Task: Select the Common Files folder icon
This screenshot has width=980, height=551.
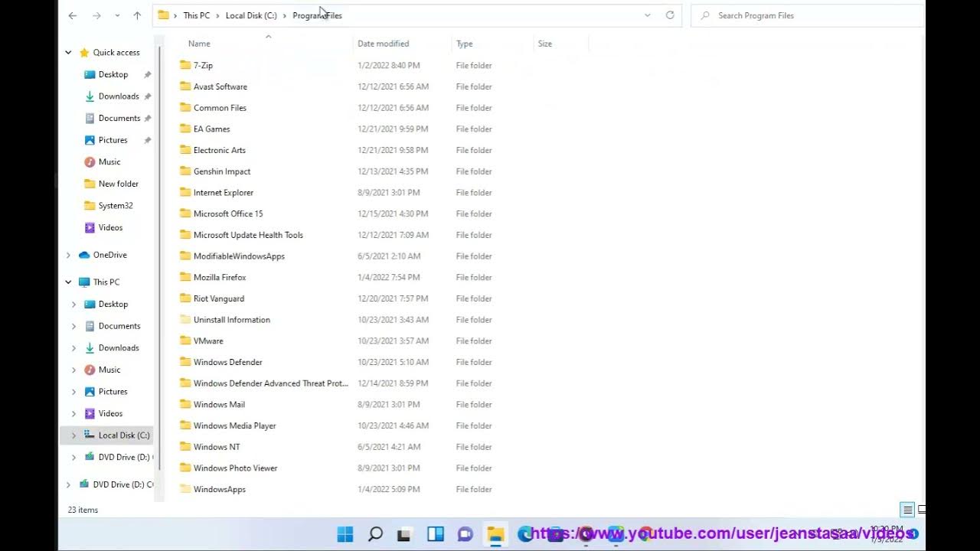Action: [185, 108]
